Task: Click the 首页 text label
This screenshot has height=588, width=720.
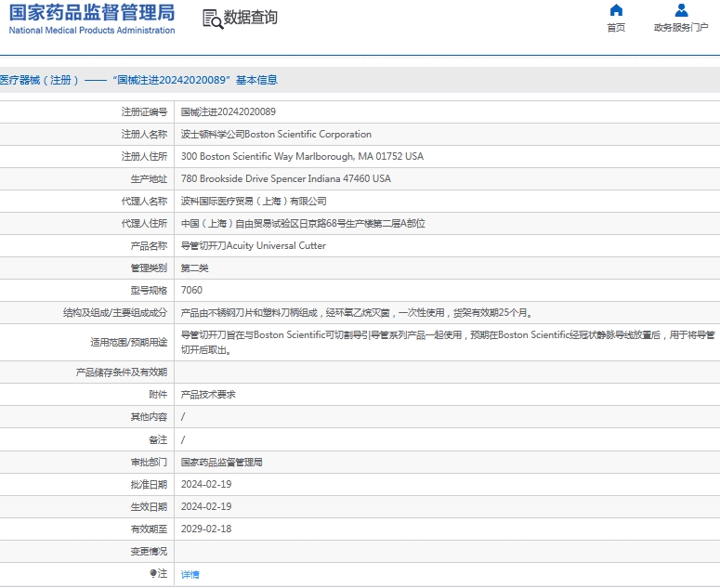Action: [616, 28]
